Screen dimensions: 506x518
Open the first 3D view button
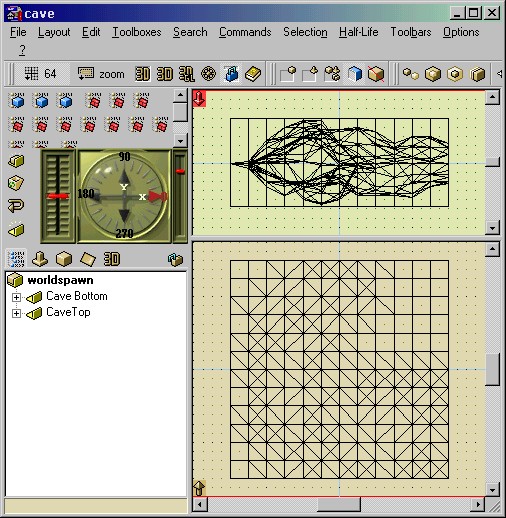point(142,74)
